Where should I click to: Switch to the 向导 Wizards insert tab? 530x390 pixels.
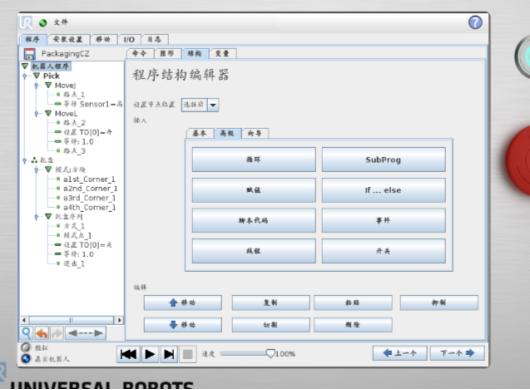pyautogui.click(x=255, y=133)
